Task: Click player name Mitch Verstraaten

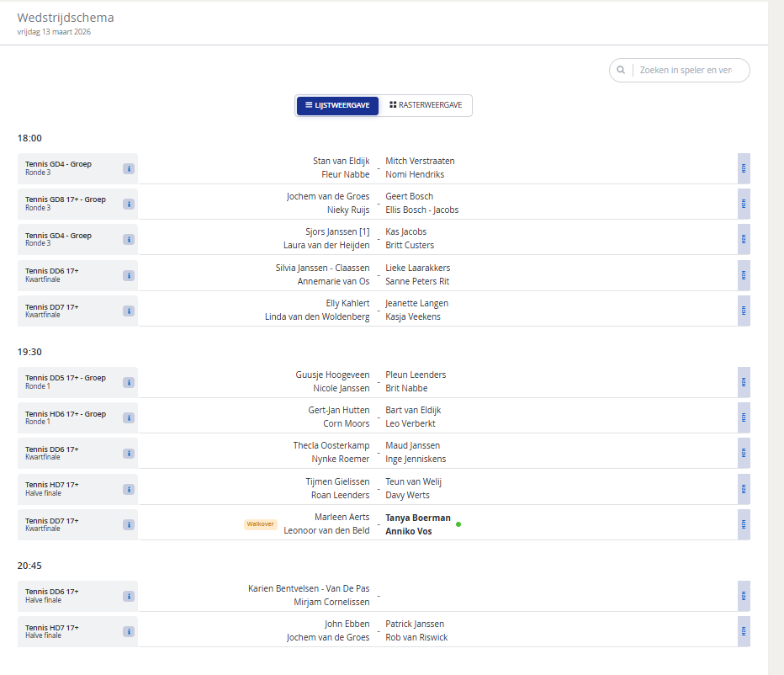Action: pyautogui.click(x=420, y=161)
